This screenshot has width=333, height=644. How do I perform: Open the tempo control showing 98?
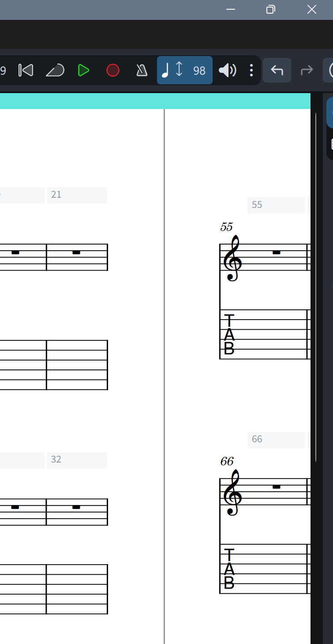pos(185,70)
